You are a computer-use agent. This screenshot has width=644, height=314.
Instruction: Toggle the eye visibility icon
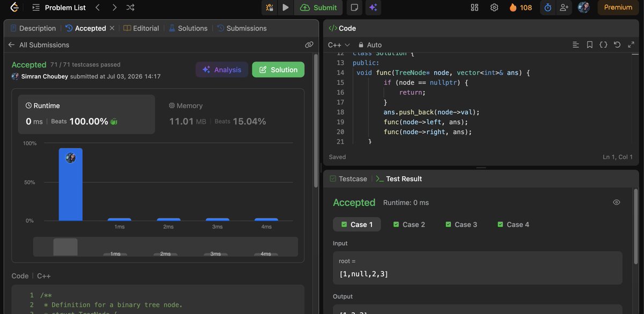[617, 202]
